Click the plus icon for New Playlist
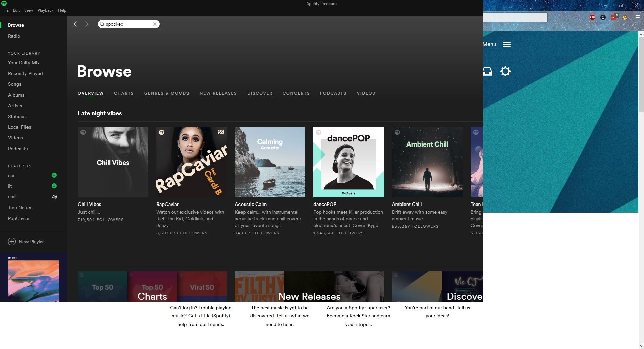 click(x=12, y=242)
